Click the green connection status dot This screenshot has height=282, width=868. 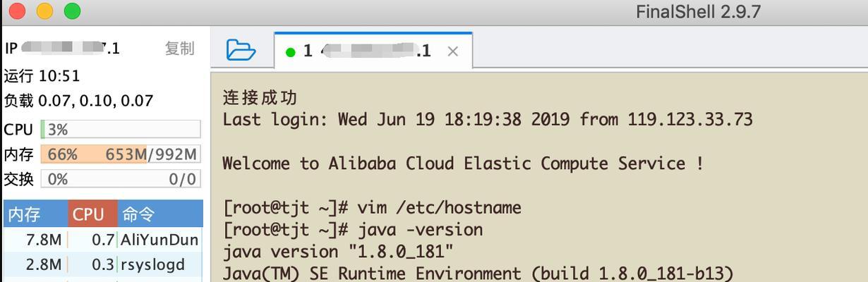click(x=290, y=52)
